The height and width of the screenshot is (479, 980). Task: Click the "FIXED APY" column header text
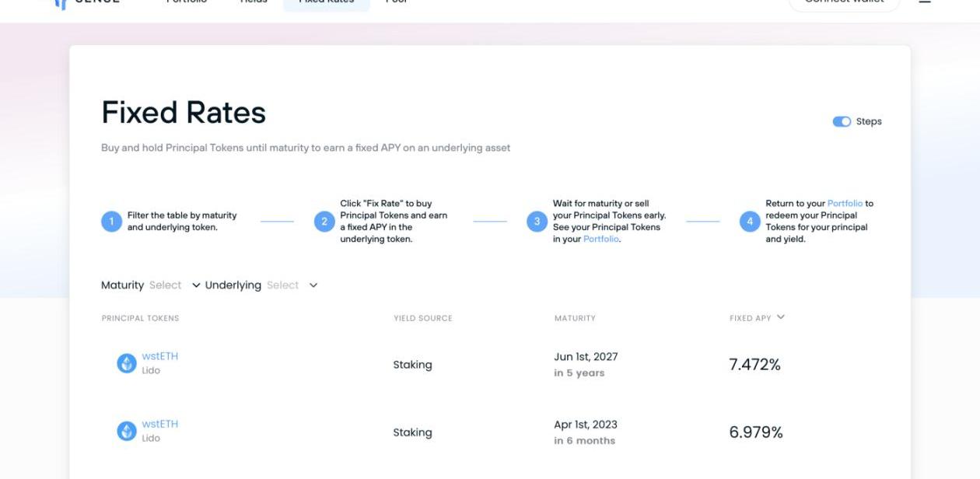click(751, 318)
